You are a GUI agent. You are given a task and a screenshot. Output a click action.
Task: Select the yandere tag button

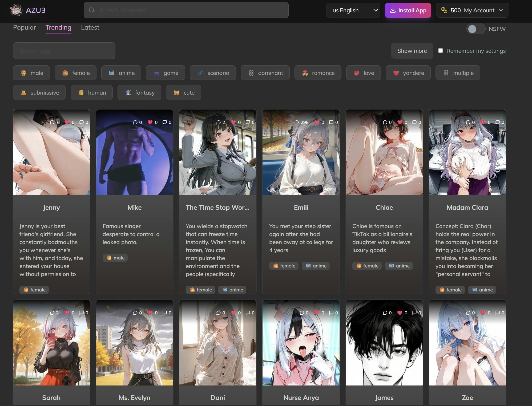tap(408, 73)
